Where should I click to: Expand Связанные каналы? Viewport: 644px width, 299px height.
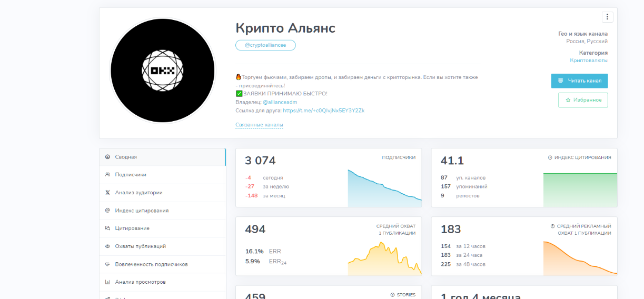[259, 125]
